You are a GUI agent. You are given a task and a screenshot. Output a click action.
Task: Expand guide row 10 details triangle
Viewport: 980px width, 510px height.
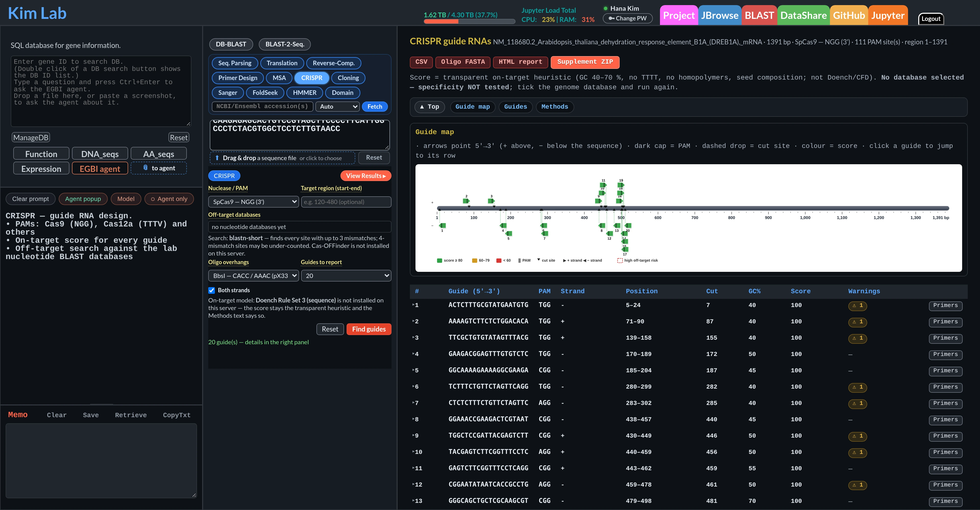[x=413, y=451]
